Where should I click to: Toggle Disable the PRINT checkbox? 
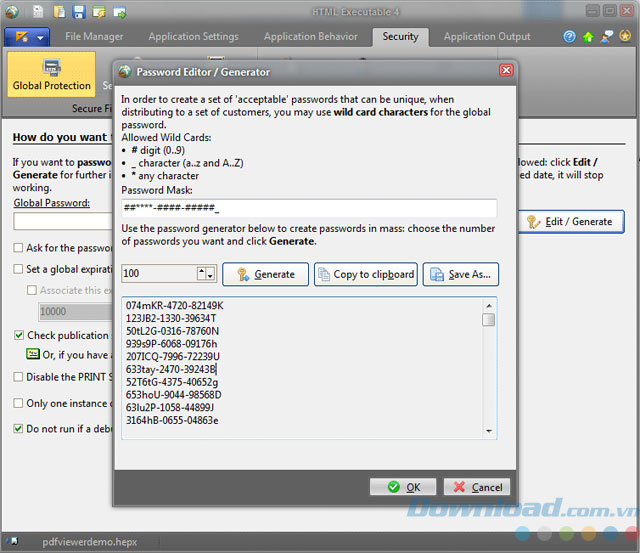[x=18, y=377]
